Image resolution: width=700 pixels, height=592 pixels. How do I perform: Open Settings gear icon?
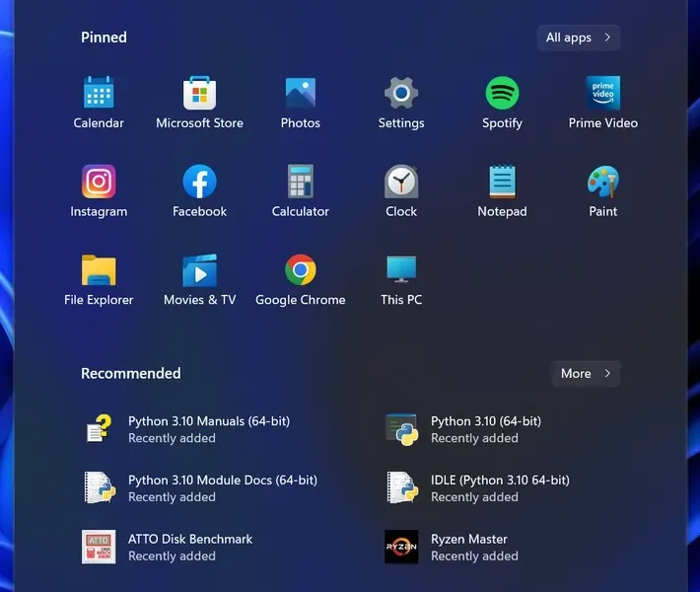coord(401,93)
